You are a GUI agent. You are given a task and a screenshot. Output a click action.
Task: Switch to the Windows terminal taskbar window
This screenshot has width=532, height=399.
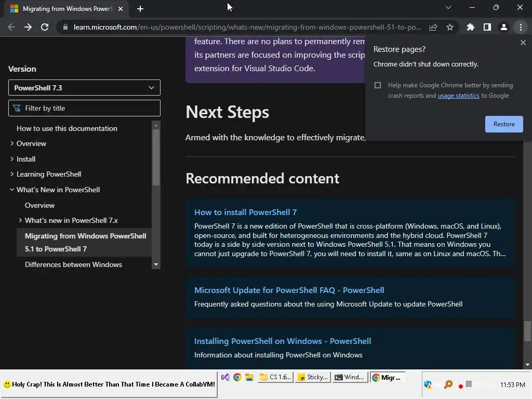click(350, 377)
